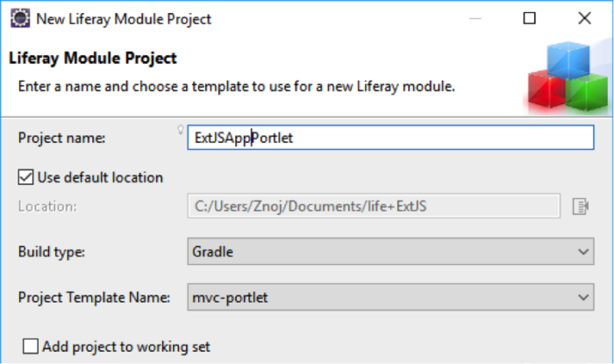Maximize the New Liferay Module Project dialog

530,18
